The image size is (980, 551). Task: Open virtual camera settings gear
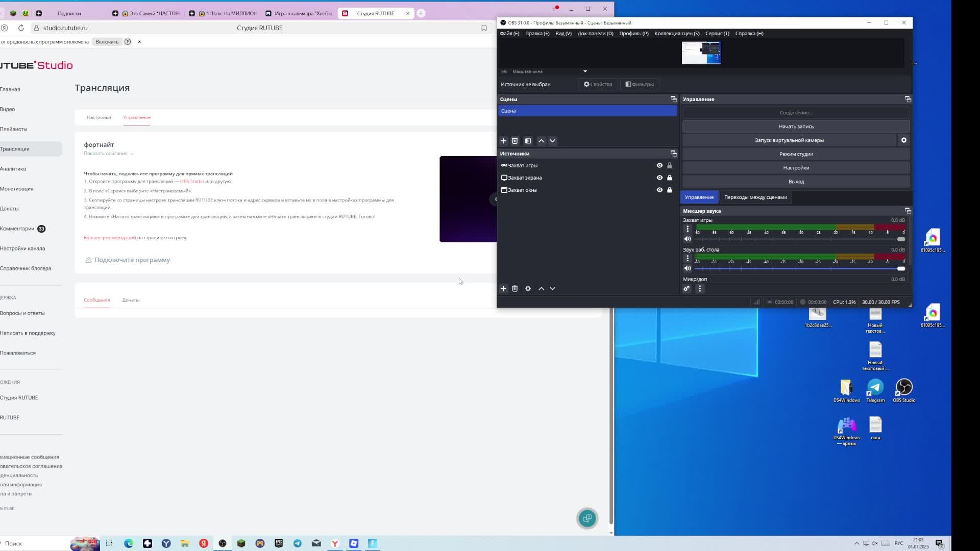[x=903, y=140]
